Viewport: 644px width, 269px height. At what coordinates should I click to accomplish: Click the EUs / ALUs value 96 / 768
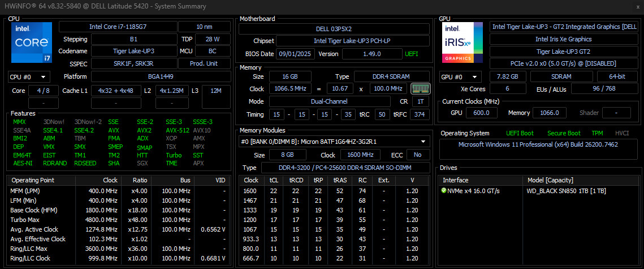604,89
